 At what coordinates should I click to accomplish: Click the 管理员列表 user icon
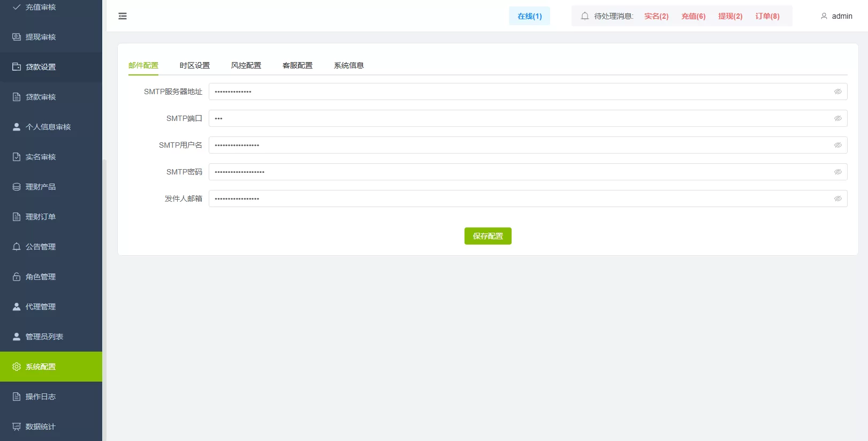click(17, 337)
